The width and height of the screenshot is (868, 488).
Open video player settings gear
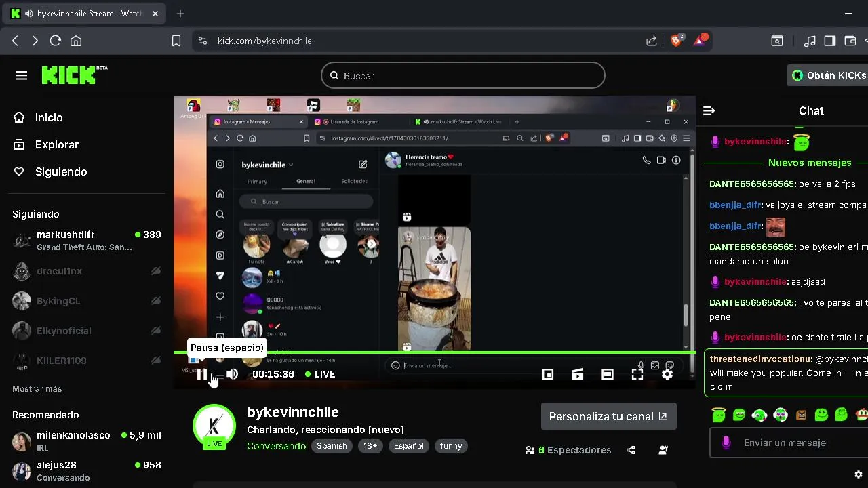coord(667,374)
